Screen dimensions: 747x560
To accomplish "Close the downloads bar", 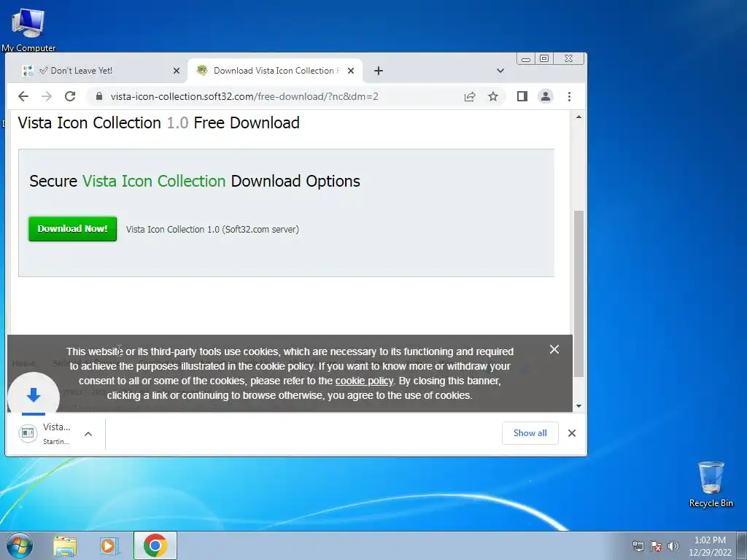I will [x=572, y=433].
